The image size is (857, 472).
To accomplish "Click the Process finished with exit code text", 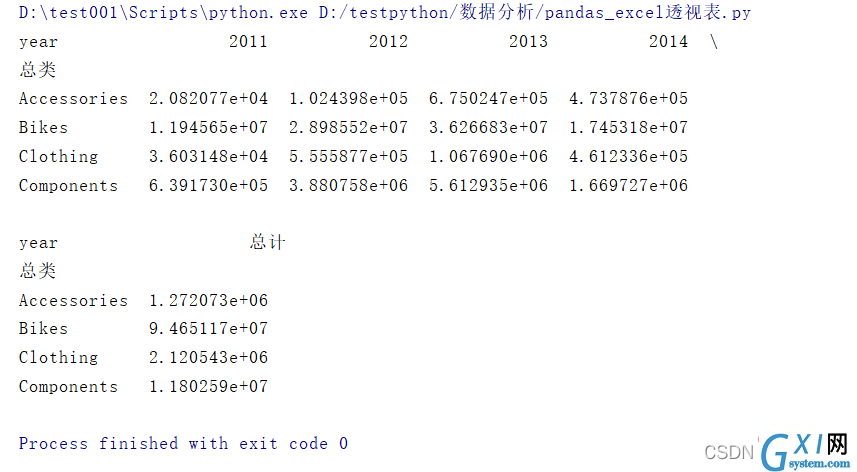I will 183,444.
